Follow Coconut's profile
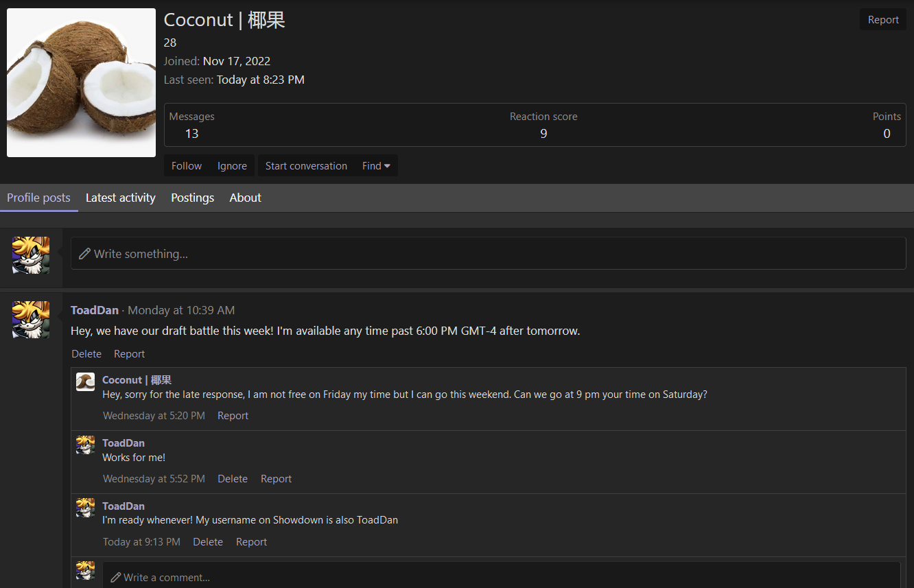This screenshot has height=588, width=914. [x=186, y=165]
